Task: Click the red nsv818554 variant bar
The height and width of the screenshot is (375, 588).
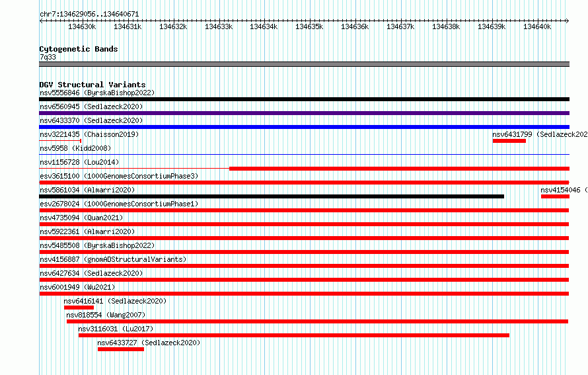Action: click(317, 321)
